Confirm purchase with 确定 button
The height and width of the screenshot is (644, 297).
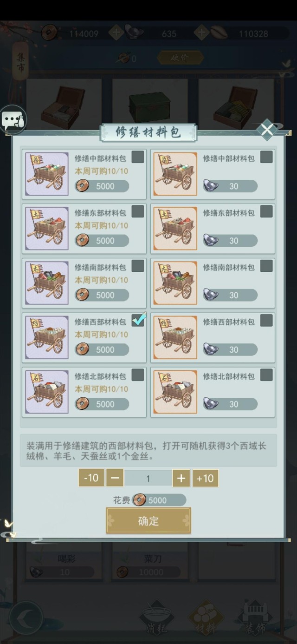148,521
